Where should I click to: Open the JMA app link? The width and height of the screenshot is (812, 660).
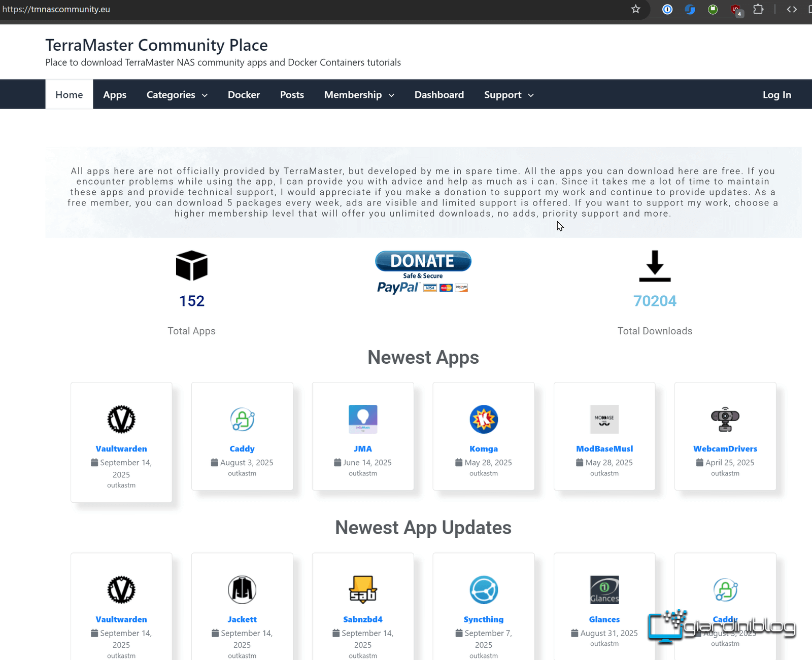point(363,449)
